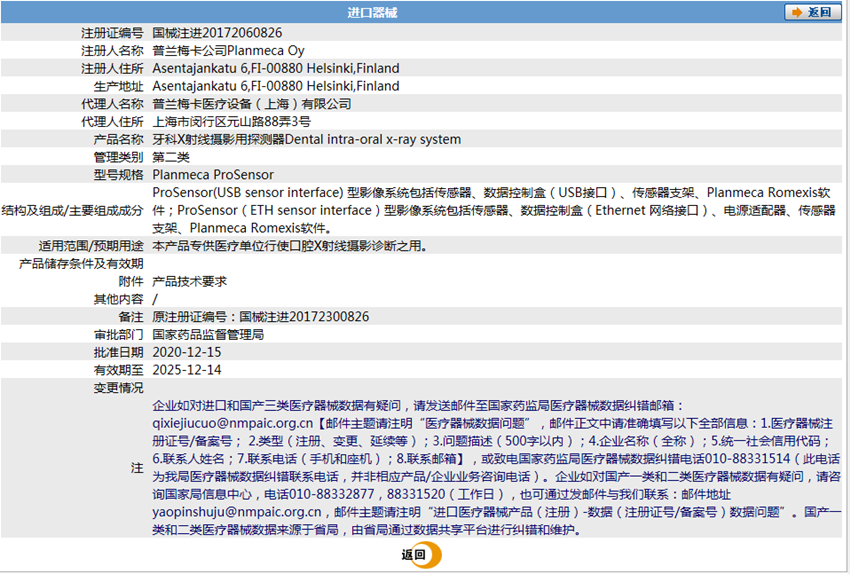Click the 结构及组成/主要组成成分 label
The image size is (850, 574).
pos(73,210)
